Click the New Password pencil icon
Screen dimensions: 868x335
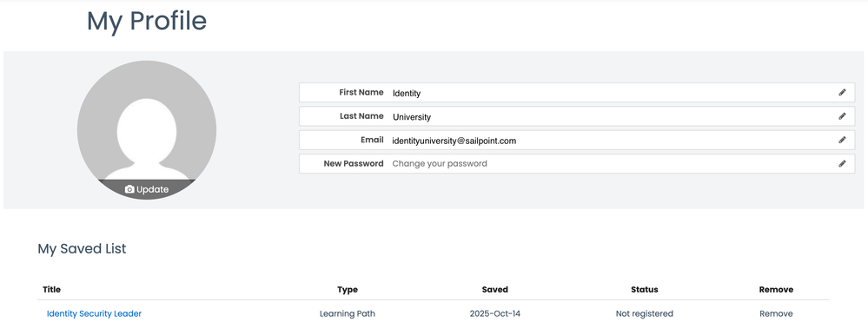842,164
